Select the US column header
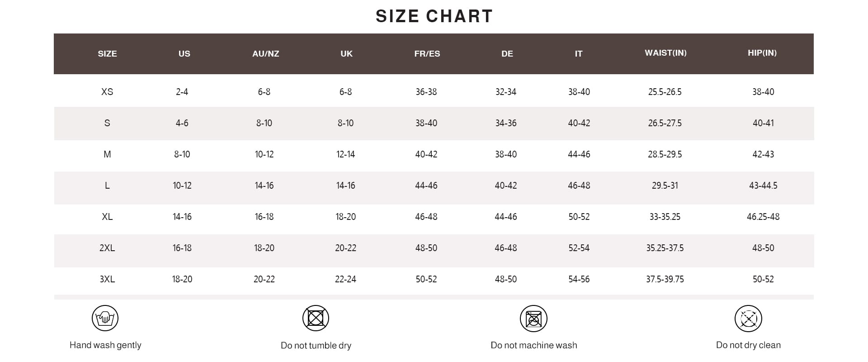The width and height of the screenshot is (868, 362). pos(184,54)
